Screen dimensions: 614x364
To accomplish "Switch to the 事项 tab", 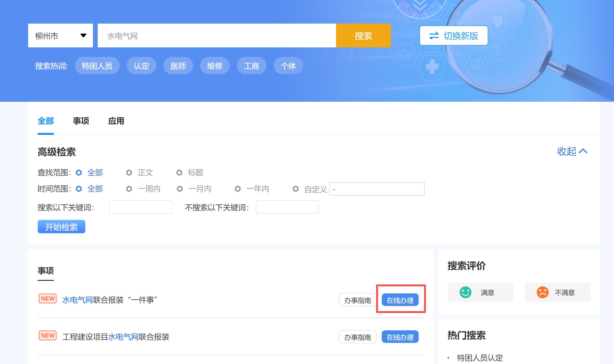I will 81,121.
